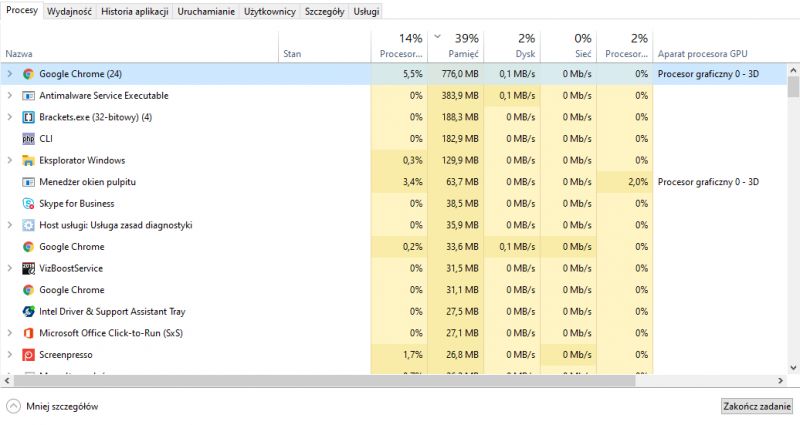Click sort chevron above Pamięć column
Screen dimensions: 800x425
(x=437, y=36)
